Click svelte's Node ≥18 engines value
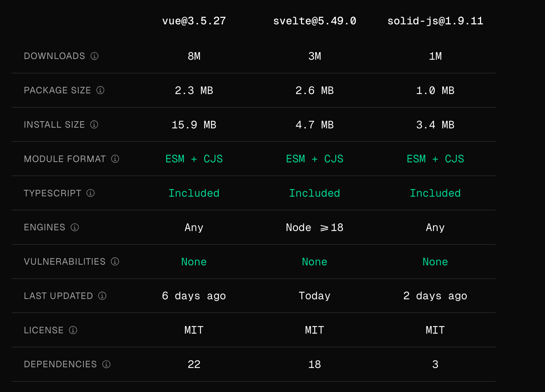The image size is (545, 392). click(314, 227)
